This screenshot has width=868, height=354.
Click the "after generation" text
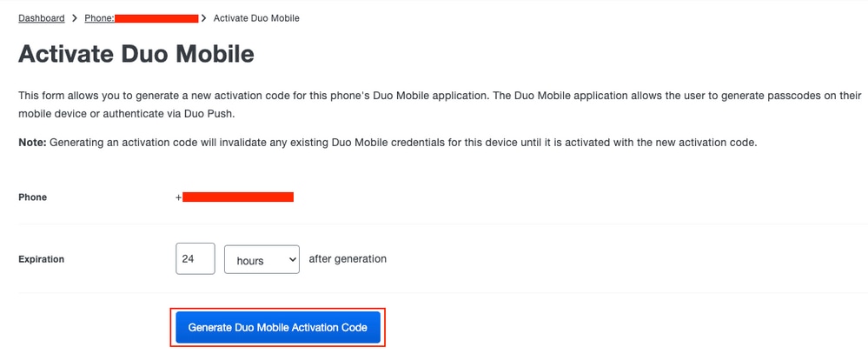click(348, 258)
